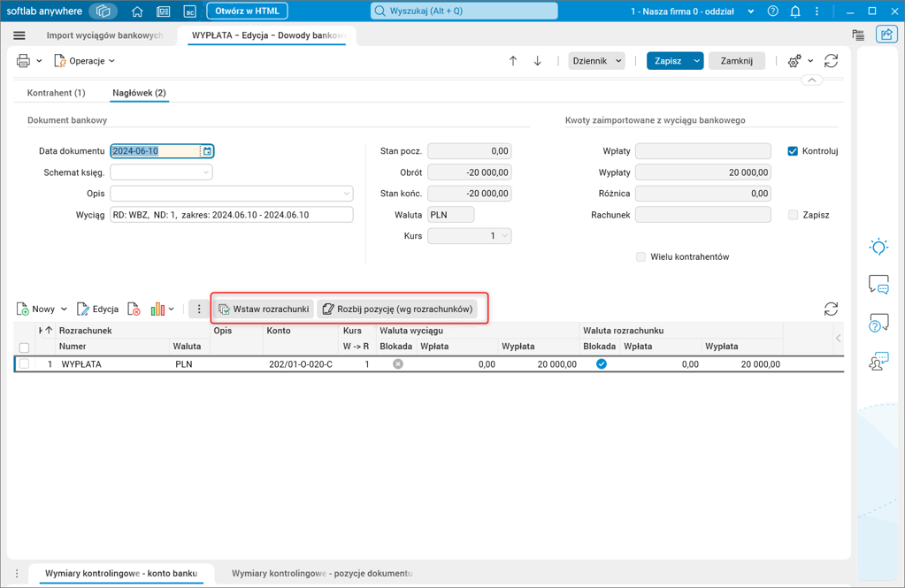The image size is (905, 588).
Task: Open the Opis combo box
Action: tap(232, 194)
